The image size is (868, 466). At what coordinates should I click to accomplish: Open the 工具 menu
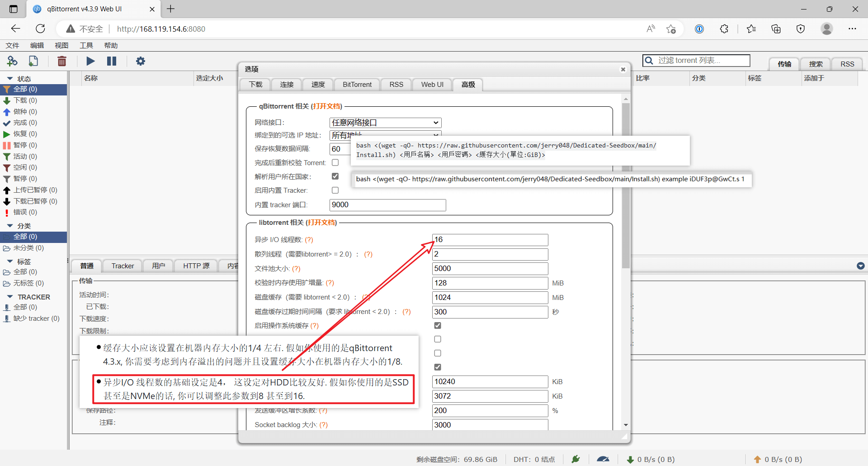pos(86,45)
